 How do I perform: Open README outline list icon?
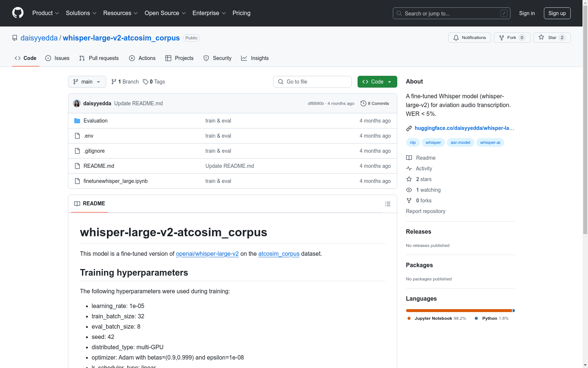tap(388, 204)
